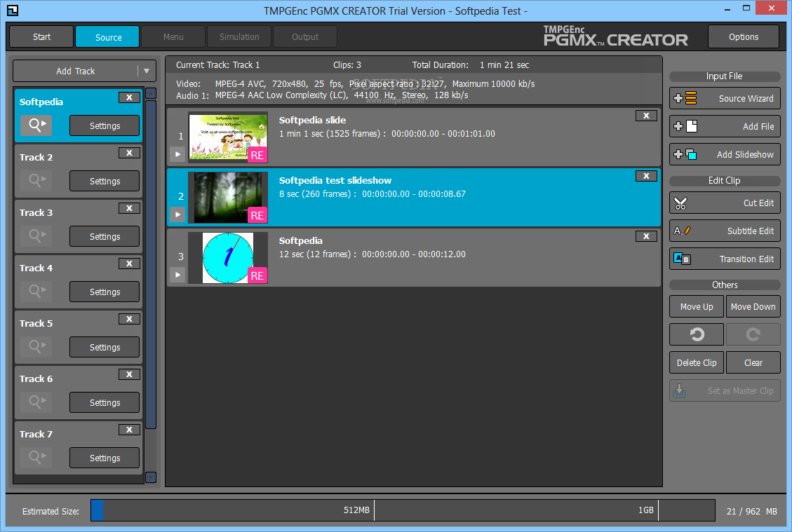Preview the Softpedia track with magnifier icon
Image resolution: width=792 pixels, height=532 pixels.
pyautogui.click(x=36, y=125)
